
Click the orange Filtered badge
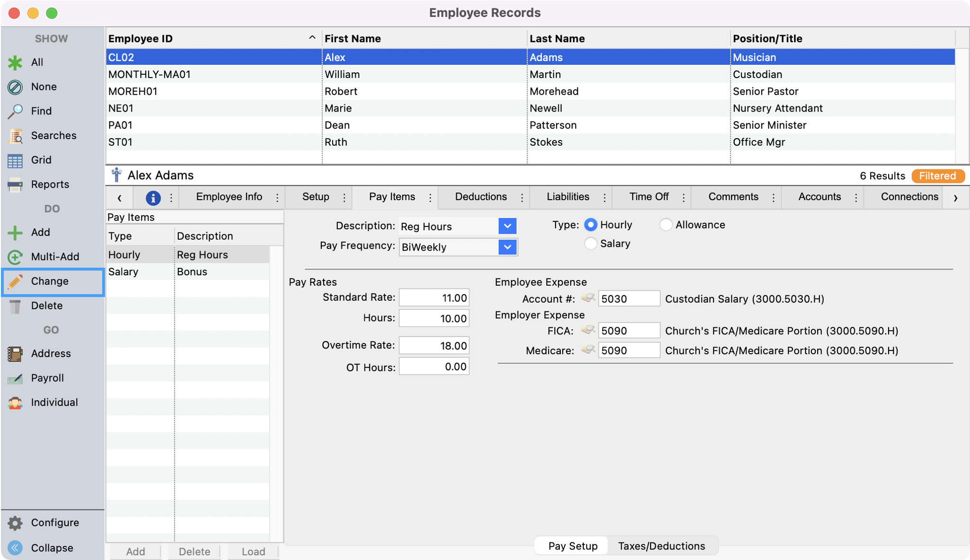tap(937, 176)
